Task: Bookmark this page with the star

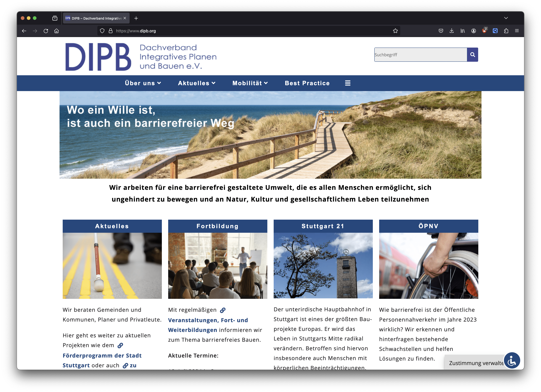Action: [x=395, y=31]
